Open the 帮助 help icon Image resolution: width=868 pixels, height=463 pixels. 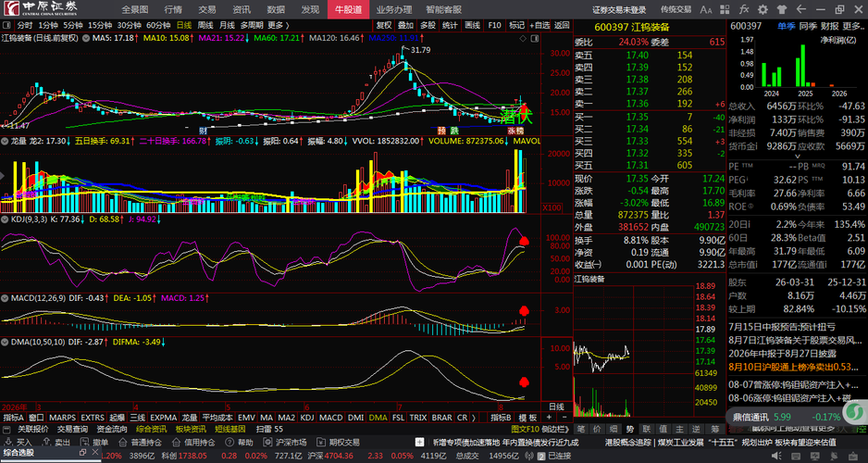[228, 443]
